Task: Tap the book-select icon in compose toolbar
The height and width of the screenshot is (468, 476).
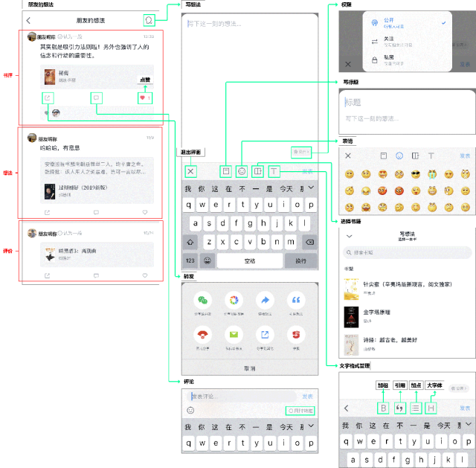Action: [257, 171]
